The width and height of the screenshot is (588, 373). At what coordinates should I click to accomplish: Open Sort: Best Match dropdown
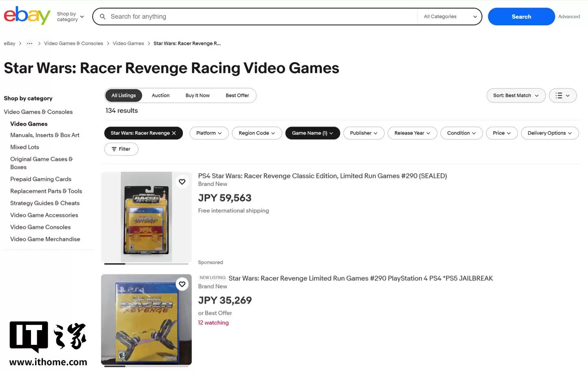pyautogui.click(x=516, y=96)
